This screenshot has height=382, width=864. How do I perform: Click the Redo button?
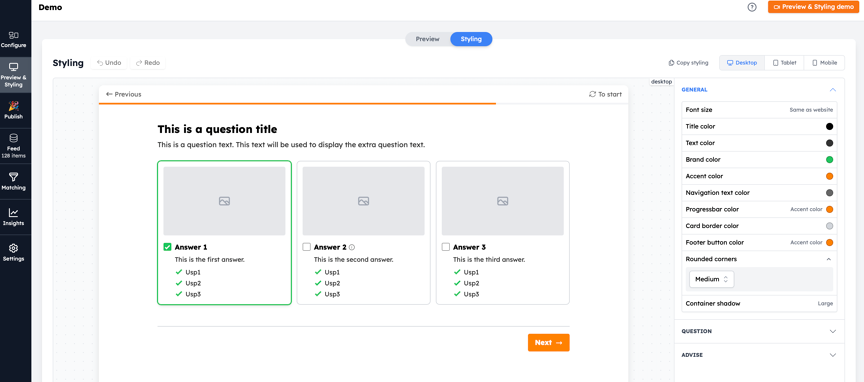[148, 63]
